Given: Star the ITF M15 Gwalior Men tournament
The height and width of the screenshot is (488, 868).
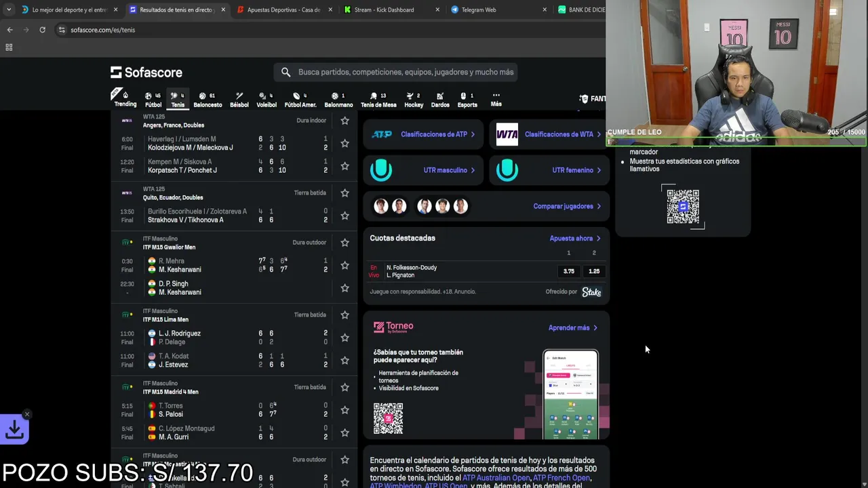Looking at the screenshot, I should [344, 243].
